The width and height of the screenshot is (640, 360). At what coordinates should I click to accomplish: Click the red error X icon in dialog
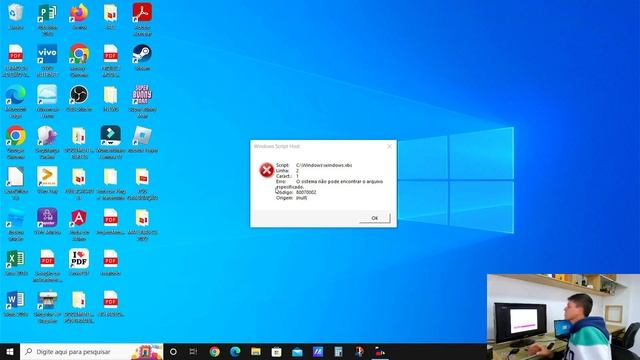pyautogui.click(x=267, y=170)
